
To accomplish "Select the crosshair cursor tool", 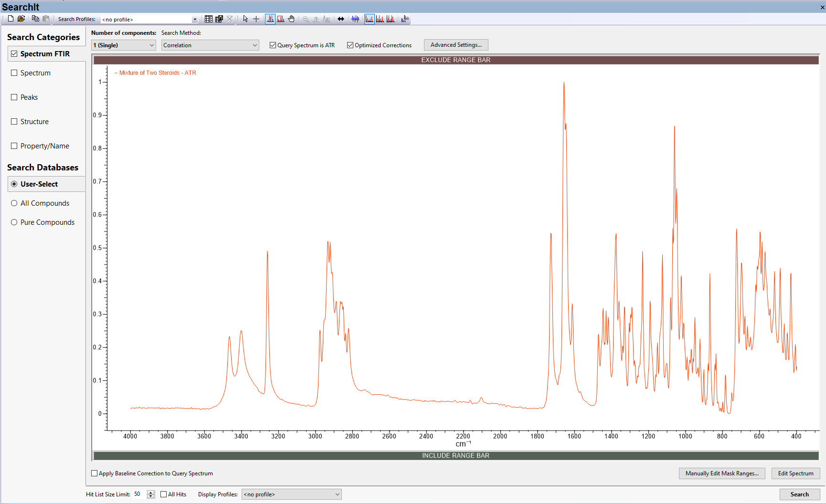I will 256,19.
